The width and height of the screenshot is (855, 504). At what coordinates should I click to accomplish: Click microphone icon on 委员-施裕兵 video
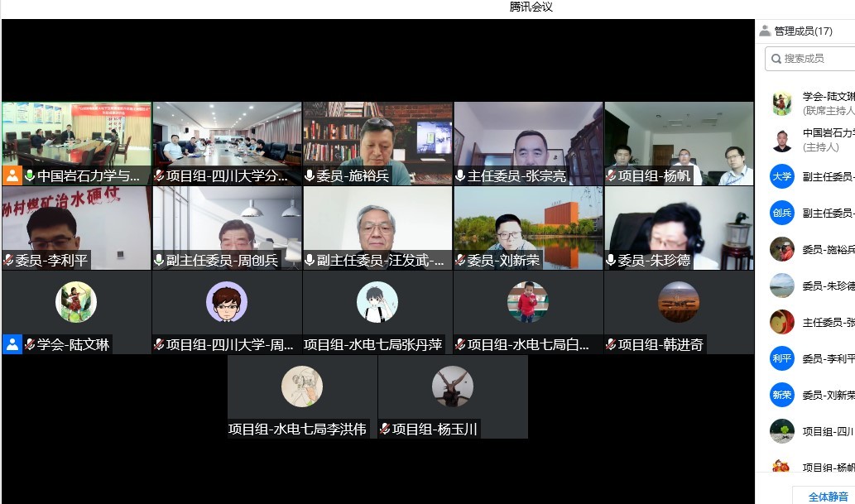(310, 176)
